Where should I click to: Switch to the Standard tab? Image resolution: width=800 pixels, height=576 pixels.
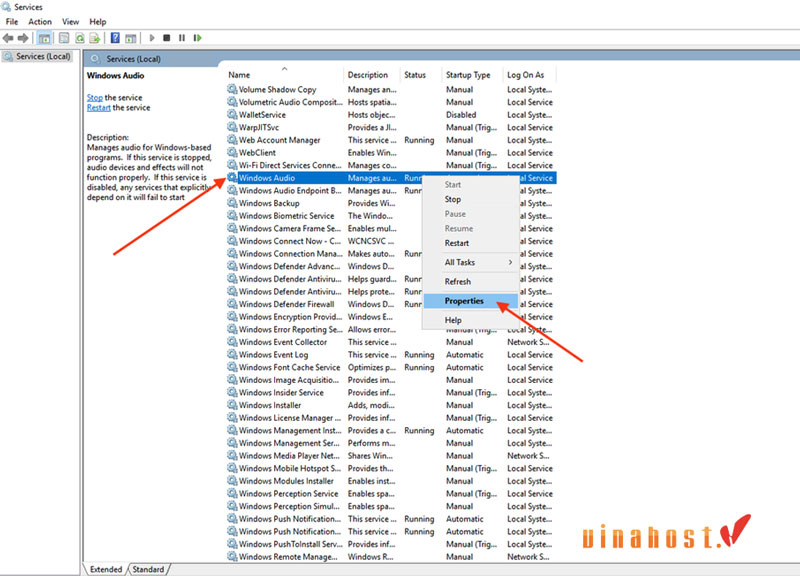coord(148,568)
